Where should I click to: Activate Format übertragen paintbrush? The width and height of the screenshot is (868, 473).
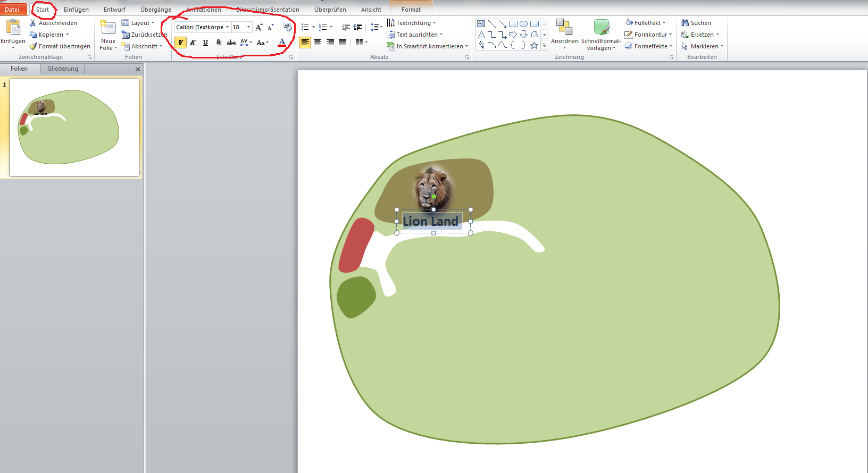click(x=60, y=46)
